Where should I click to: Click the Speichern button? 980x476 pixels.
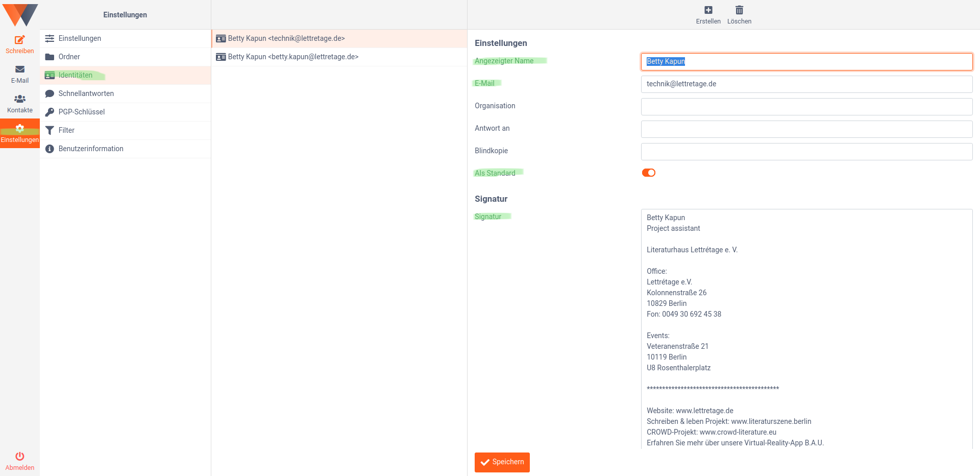(x=502, y=462)
